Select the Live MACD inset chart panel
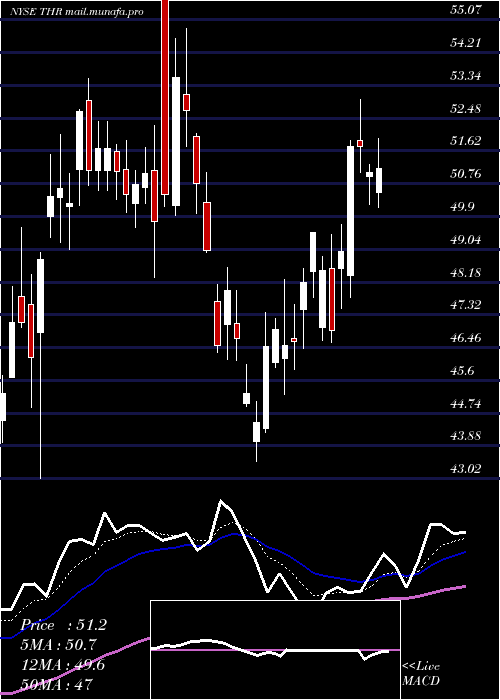 tap(275, 650)
